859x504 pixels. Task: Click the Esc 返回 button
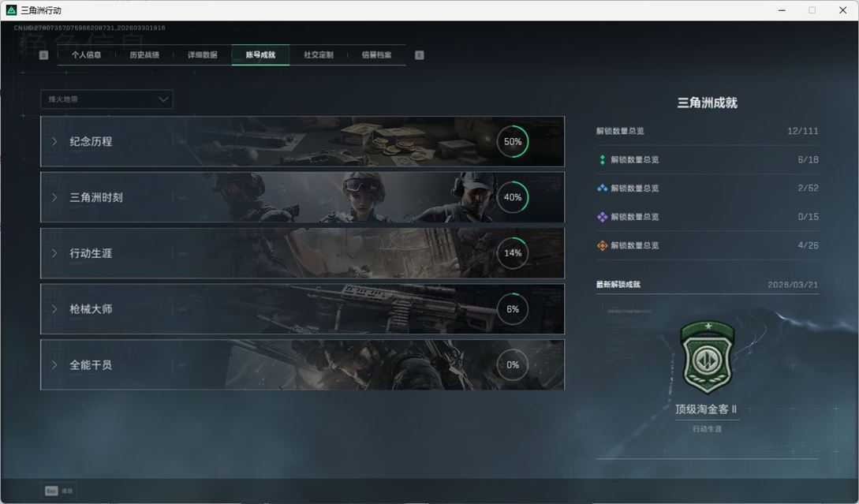[58, 491]
